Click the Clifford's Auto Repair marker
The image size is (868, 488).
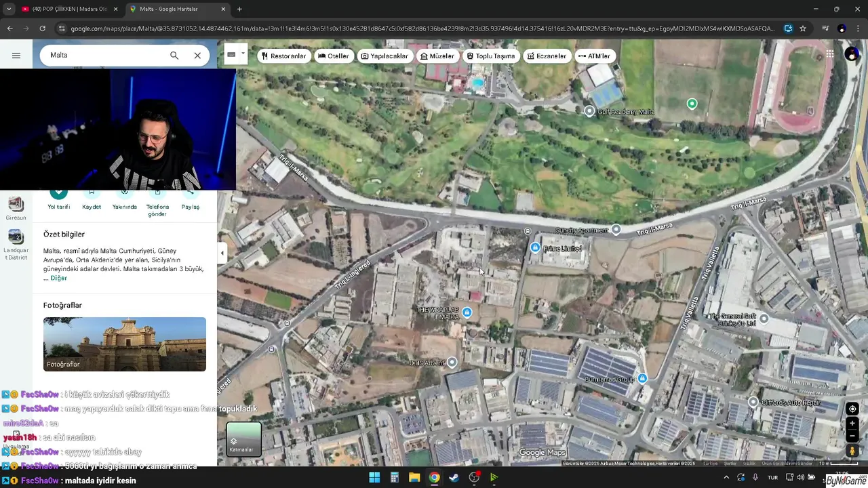pyautogui.click(x=753, y=403)
